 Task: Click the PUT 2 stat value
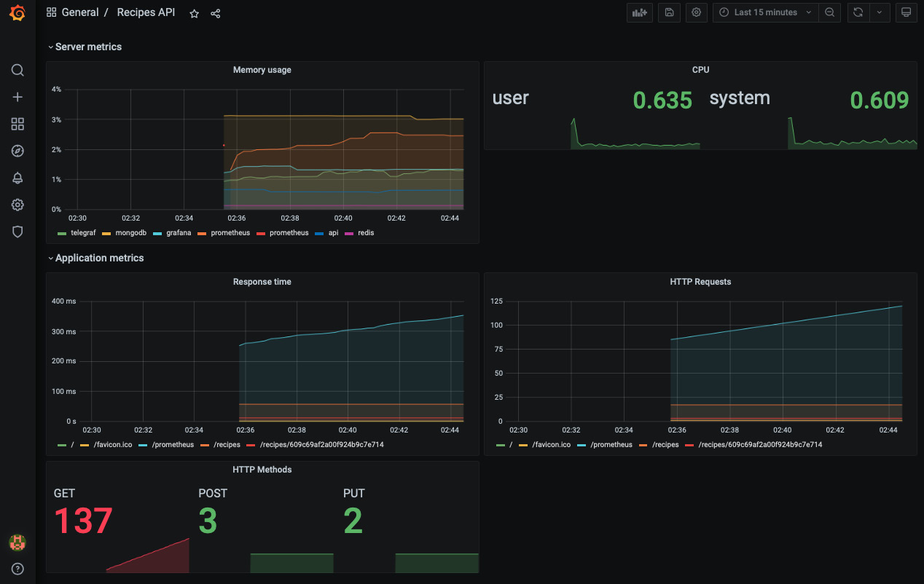click(353, 521)
